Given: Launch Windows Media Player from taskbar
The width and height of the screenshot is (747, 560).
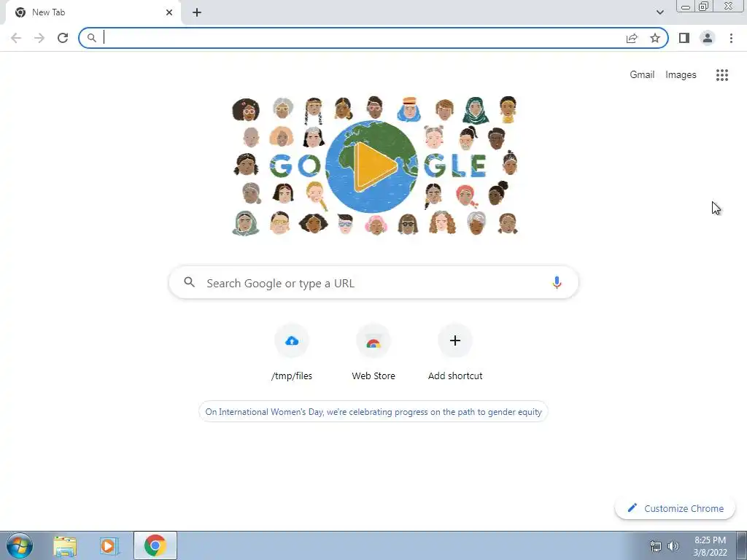Looking at the screenshot, I should tap(109, 546).
